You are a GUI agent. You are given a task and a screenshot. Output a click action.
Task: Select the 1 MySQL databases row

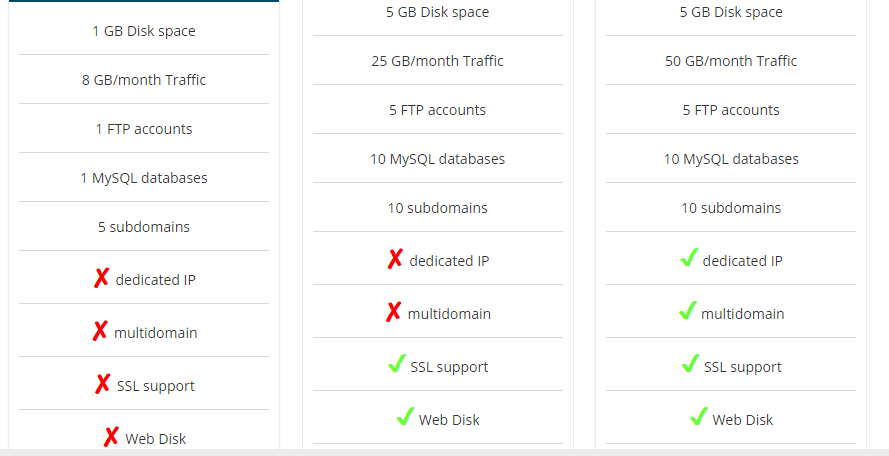coord(144,178)
